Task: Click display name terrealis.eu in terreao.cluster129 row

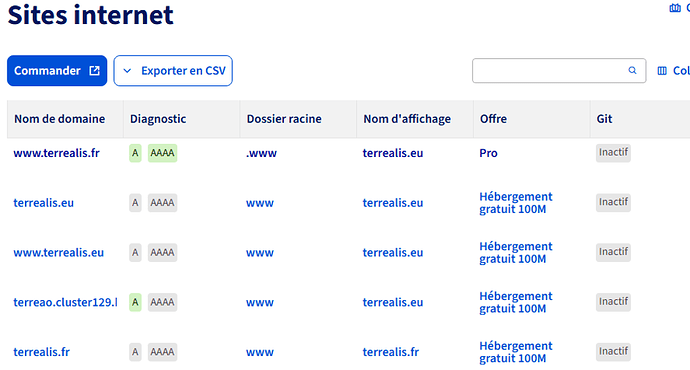Action: point(393,302)
